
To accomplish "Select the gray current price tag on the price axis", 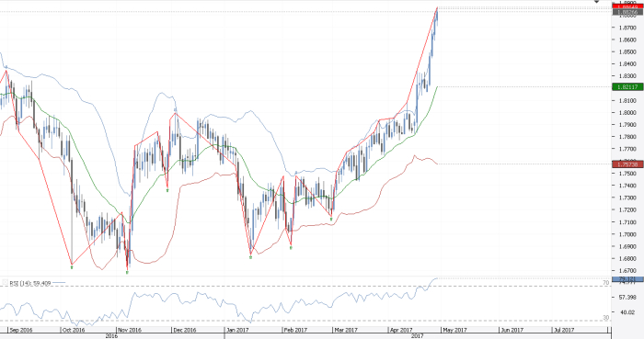I will pos(627,12).
